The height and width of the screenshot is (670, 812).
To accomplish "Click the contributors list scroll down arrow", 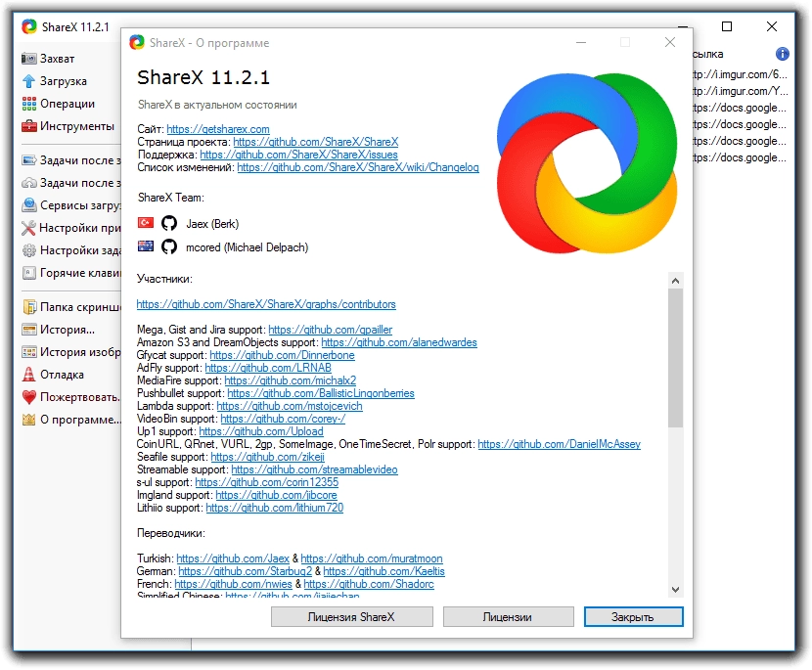I will 675,589.
